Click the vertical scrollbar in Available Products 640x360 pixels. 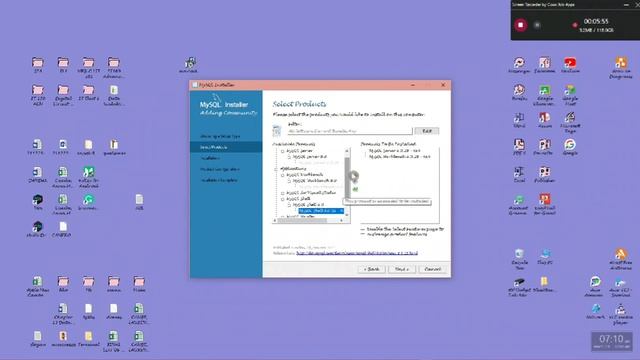pos(347,177)
